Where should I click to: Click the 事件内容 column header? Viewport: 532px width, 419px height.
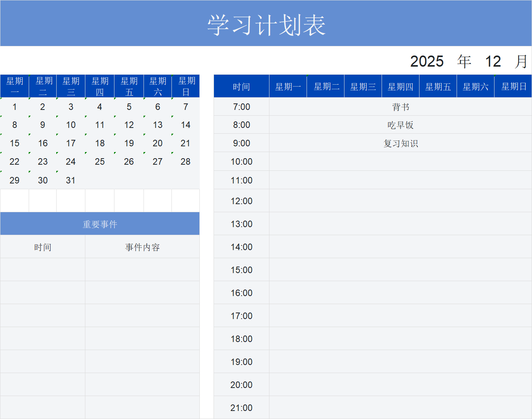pos(142,247)
